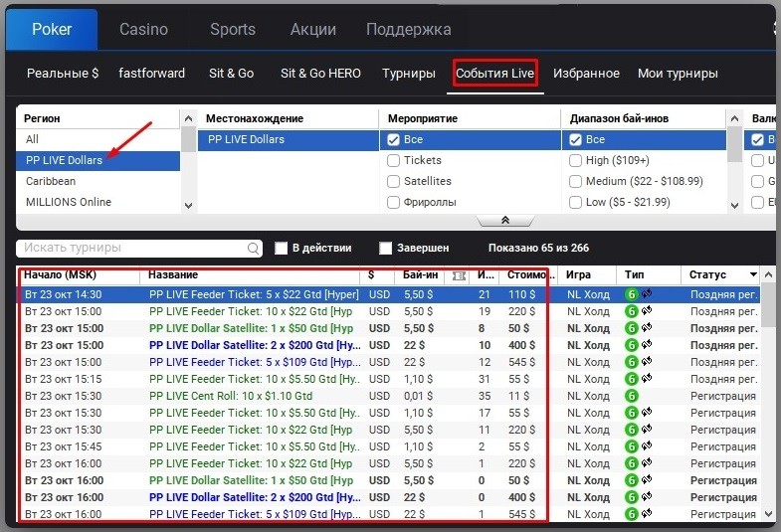781x532 pixels.
Task: Enable the Tickets event checkbox
Action: click(394, 160)
